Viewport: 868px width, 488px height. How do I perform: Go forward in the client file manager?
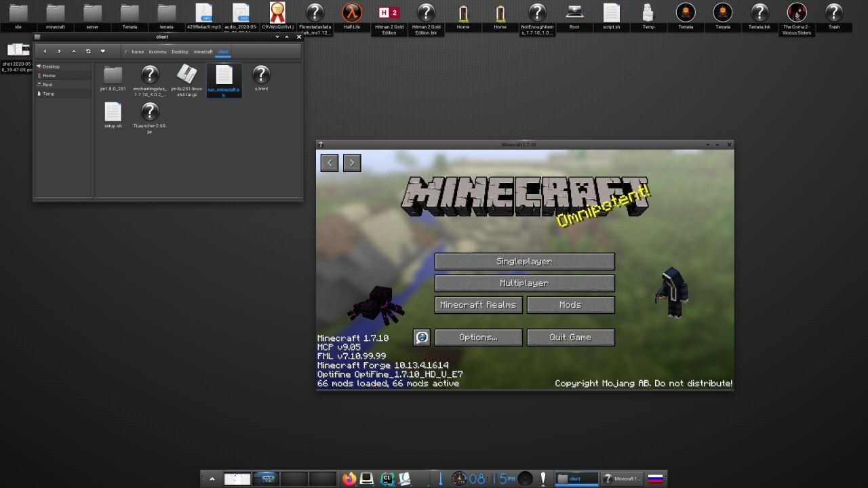60,52
